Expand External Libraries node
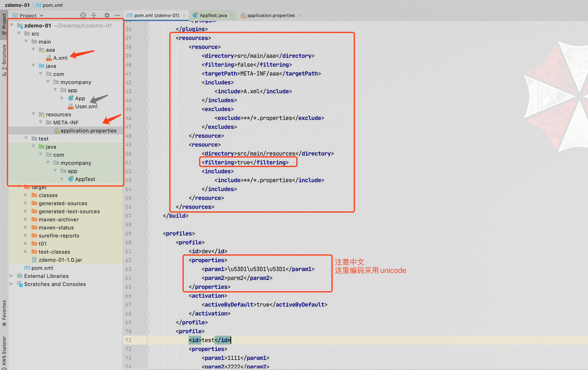 pos(11,276)
